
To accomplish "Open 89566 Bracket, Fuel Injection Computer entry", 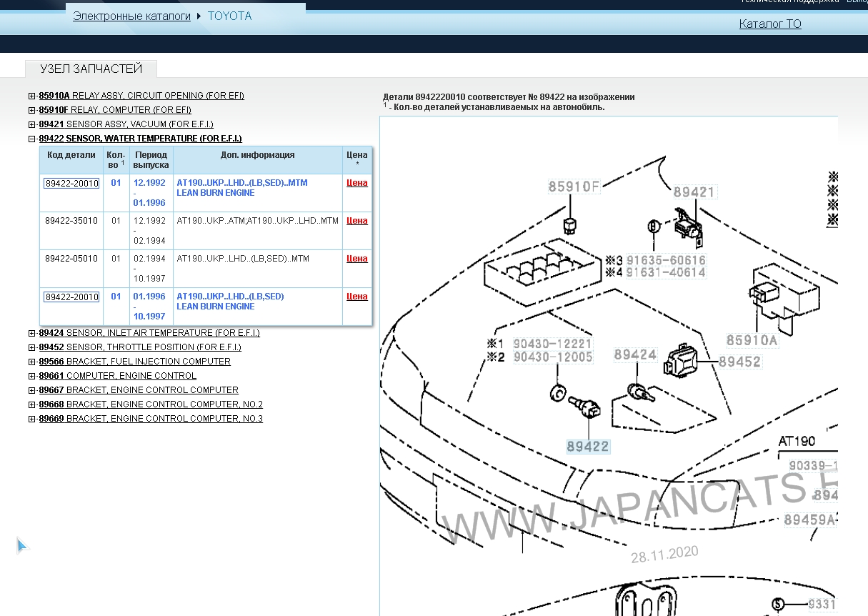I will (x=134, y=362).
